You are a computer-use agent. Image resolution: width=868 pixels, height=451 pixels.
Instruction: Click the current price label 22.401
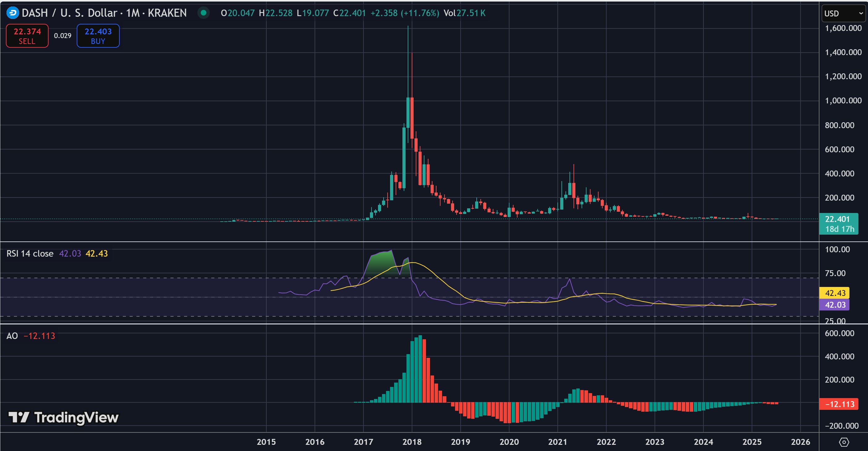click(x=839, y=224)
